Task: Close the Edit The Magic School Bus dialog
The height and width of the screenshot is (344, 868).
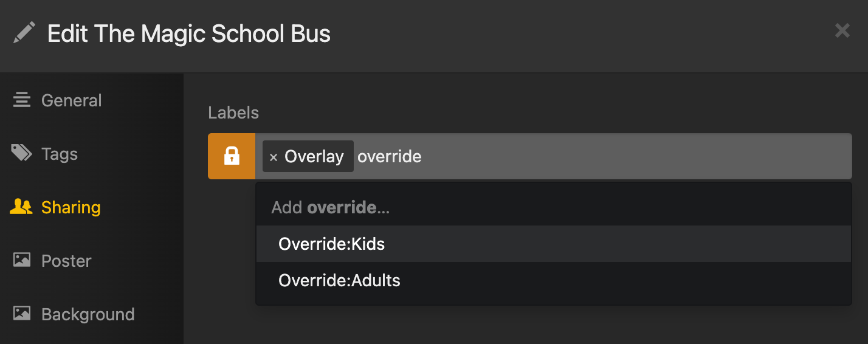Action: point(842,30)
